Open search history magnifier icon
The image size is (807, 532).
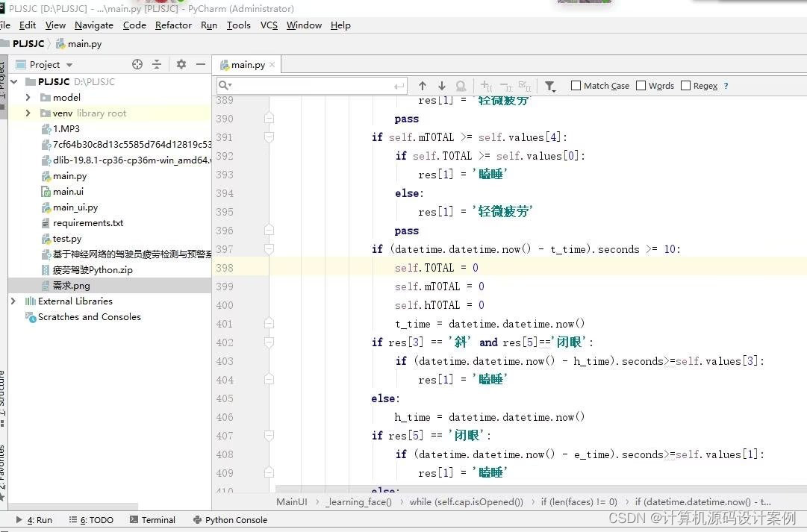point(225,85)
